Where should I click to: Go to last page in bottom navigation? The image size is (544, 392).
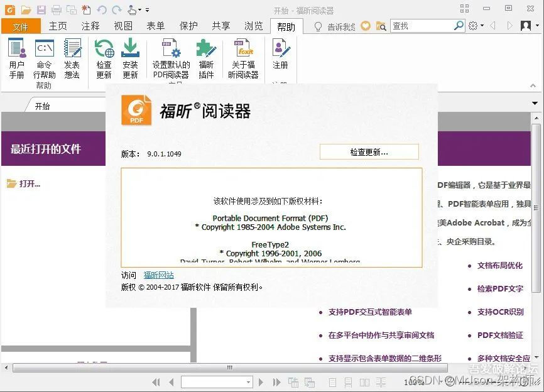pyautogui.click(x=276, y=383)
